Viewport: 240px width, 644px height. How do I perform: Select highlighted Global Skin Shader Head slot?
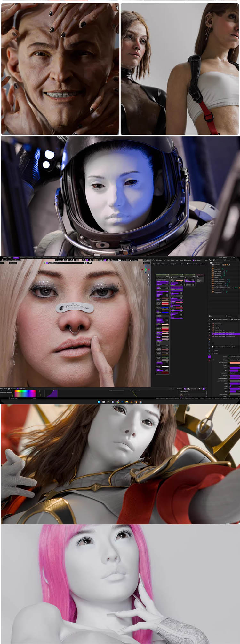pos(226,334)
